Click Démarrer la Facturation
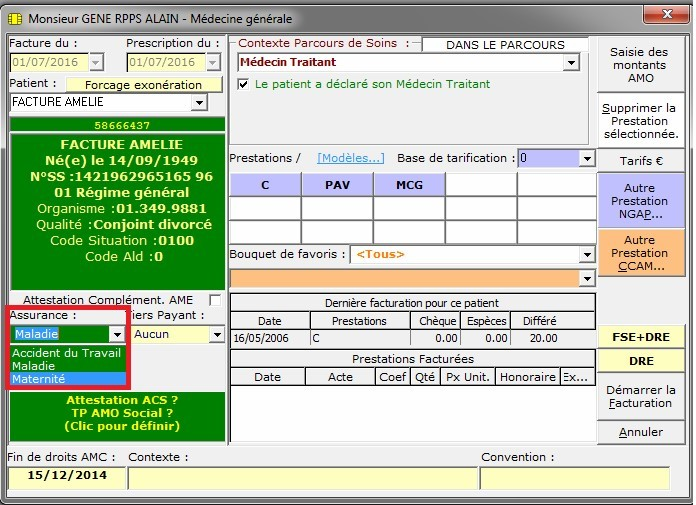 640,396
